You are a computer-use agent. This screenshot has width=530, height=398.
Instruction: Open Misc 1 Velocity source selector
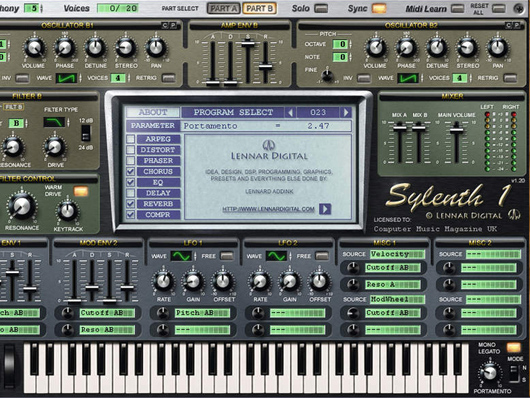pyautogui.click(x=398, y=254)
